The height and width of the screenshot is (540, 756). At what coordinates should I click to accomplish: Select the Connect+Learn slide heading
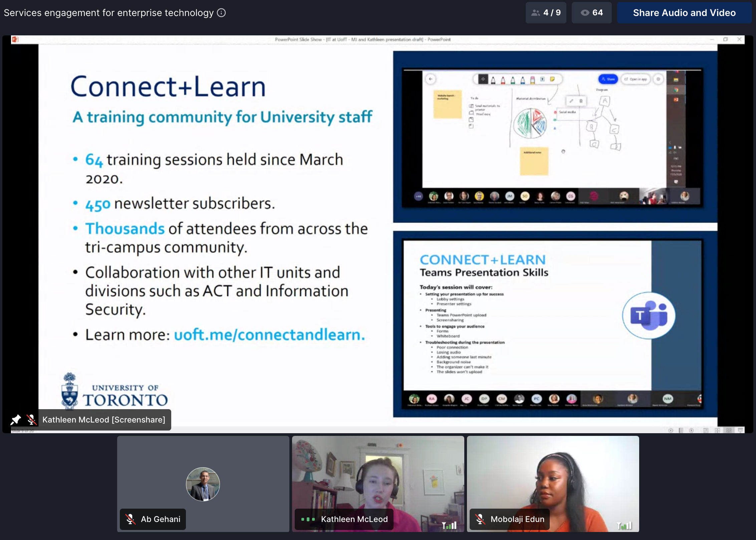(x=168, y=86)
